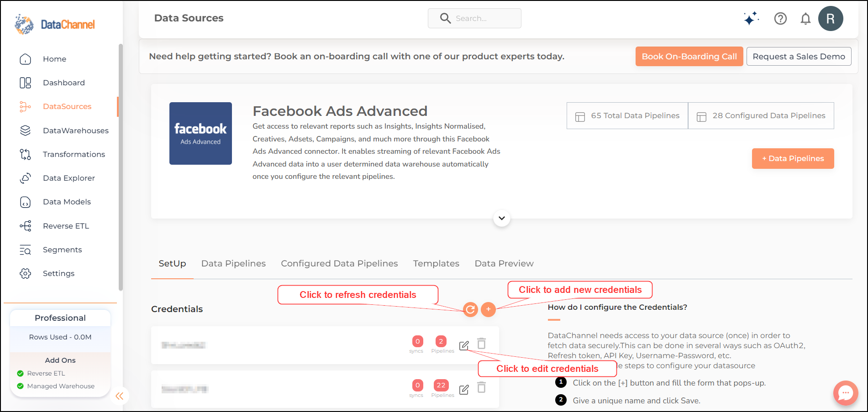
Task: Click the + Data Pipelines button
Action: point(793,158)
